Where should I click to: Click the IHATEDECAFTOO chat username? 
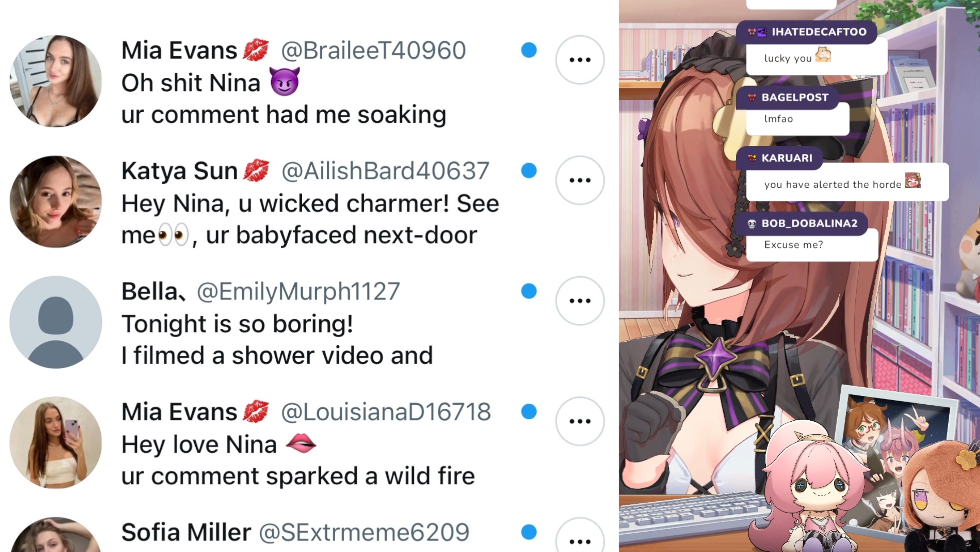tap(819, 32)
